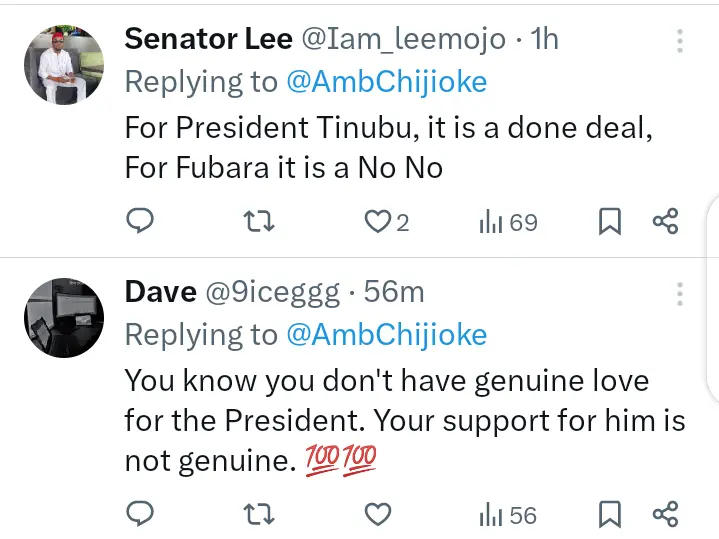View analytics showing 69 views

click(508, 221)
